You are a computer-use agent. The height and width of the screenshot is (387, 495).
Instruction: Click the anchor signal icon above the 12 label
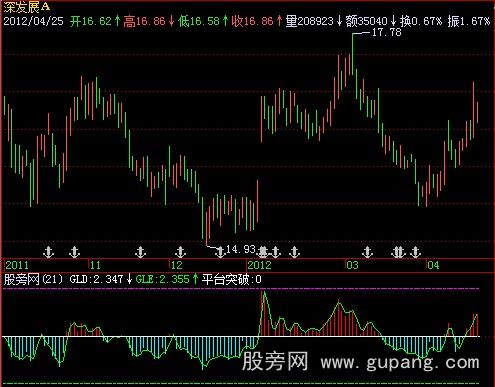tap(180, 252)
